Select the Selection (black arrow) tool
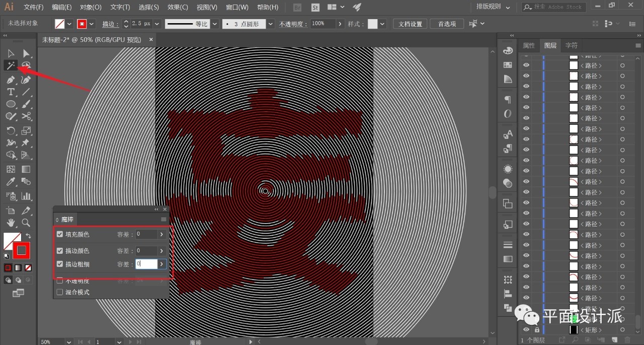Viewport: 644px width, 345px height. [11, 53]
